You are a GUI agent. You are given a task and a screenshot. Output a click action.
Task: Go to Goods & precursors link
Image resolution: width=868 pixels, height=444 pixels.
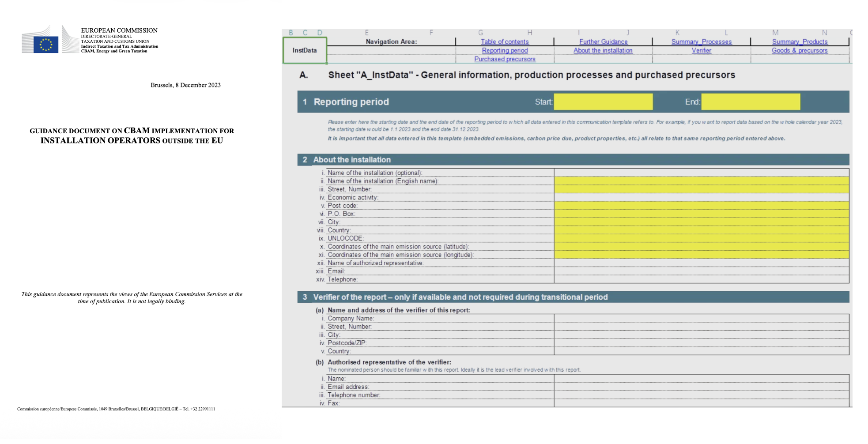799,51
